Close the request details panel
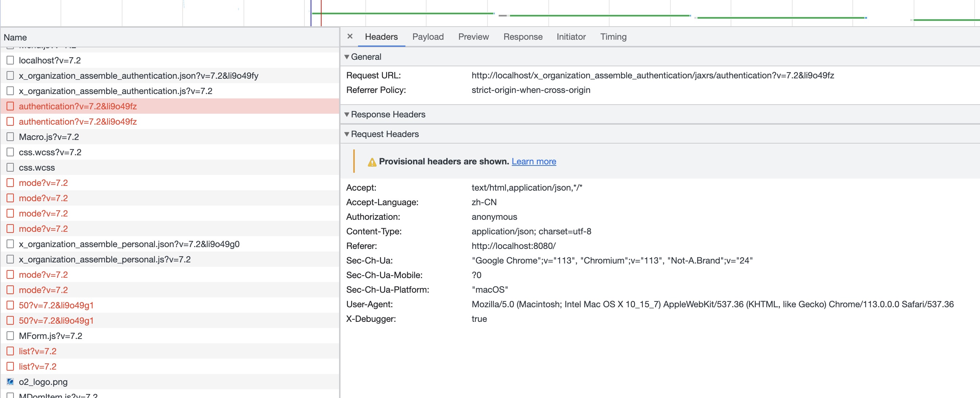The width and height of the screenshot is (980, 398). 350,36
